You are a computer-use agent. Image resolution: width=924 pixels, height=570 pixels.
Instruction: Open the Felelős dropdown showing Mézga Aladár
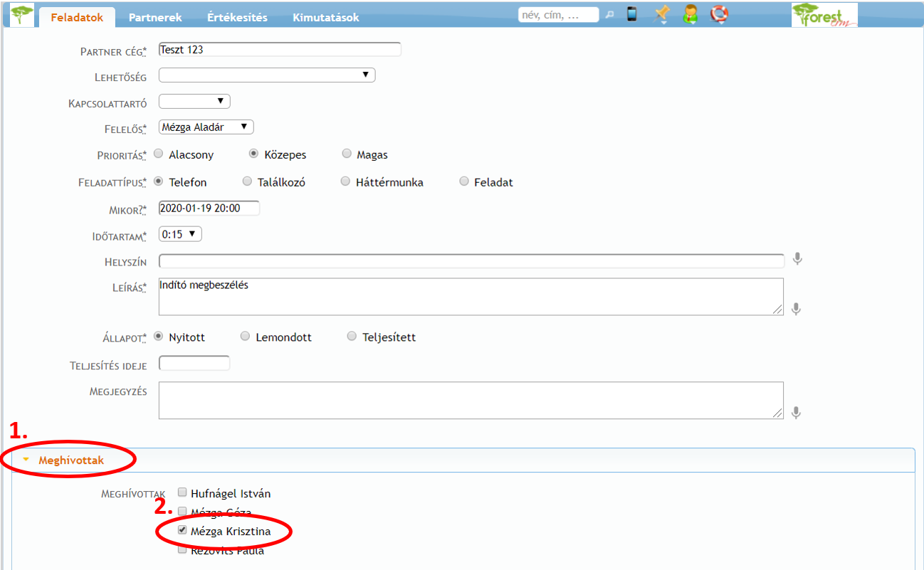[x=206, y=127]
